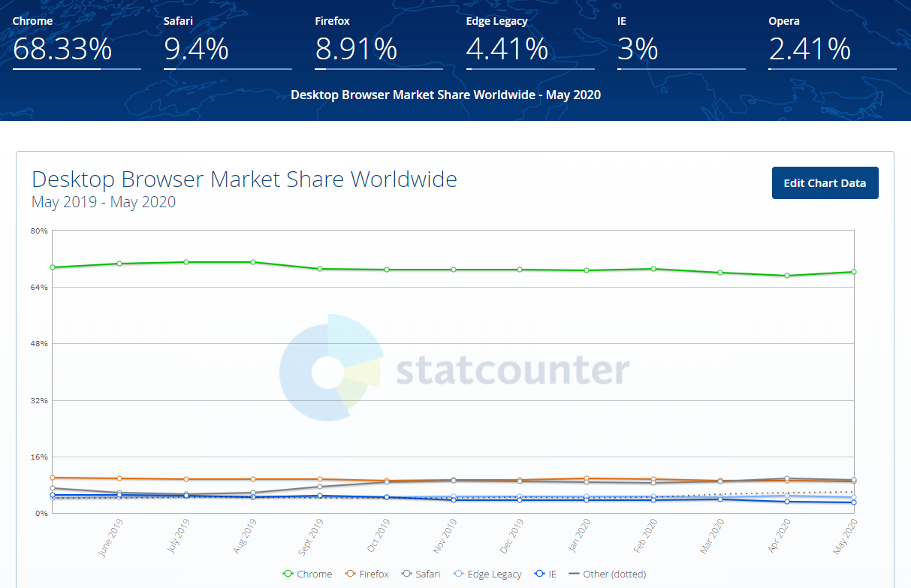
Task: Click Chrome data point for April 2020
Action: point(787,276)
